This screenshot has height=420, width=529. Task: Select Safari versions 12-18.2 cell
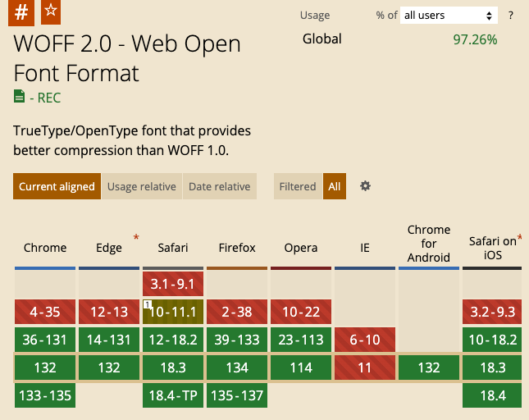pyautogui.click(x=173, y=340)
